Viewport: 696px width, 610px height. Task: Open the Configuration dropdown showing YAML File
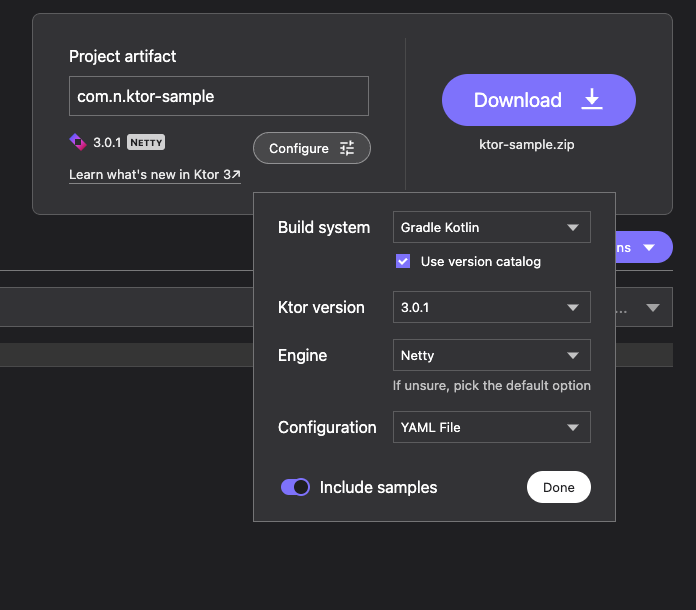coord(491,427)
